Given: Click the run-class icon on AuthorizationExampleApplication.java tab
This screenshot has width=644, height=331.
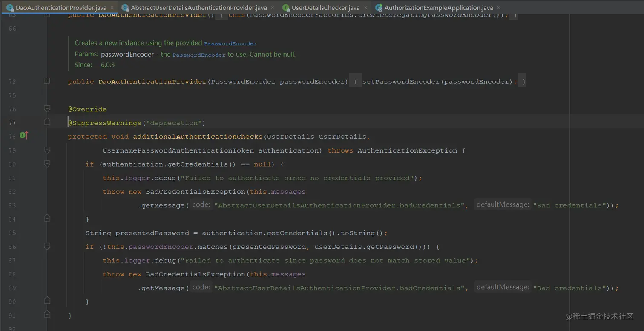Looking at the screenshot, I should 379,8.
